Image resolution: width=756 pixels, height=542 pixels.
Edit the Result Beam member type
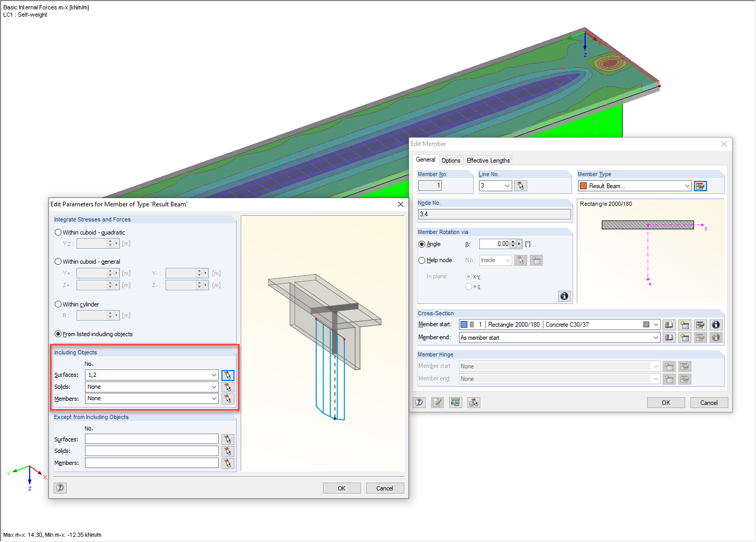700,186
